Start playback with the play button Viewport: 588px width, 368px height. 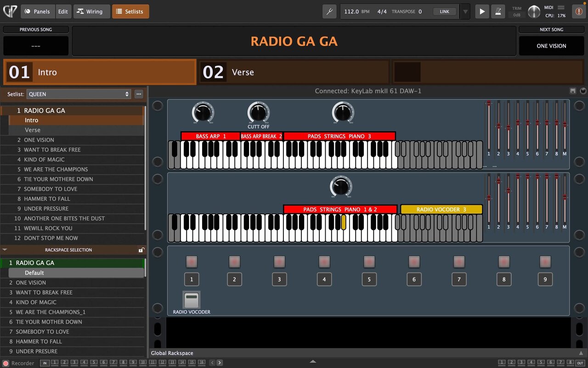pos(482,11)
